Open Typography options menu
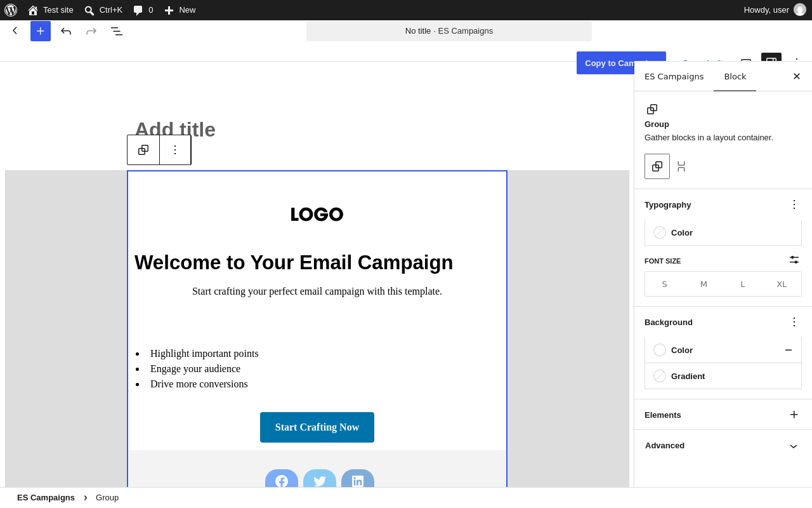This screenshot has width=812, height=508. (794, 204)
